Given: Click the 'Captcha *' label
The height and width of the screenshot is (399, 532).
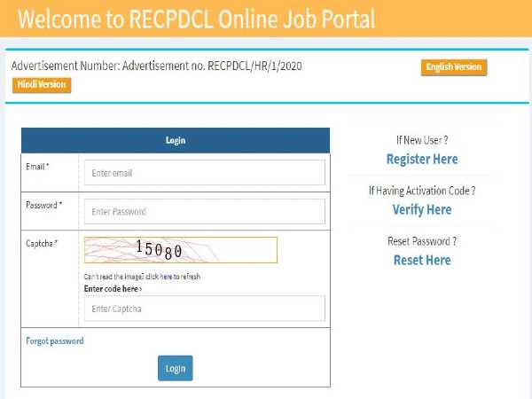Looking at the screenshot, I should pos(42,244).
